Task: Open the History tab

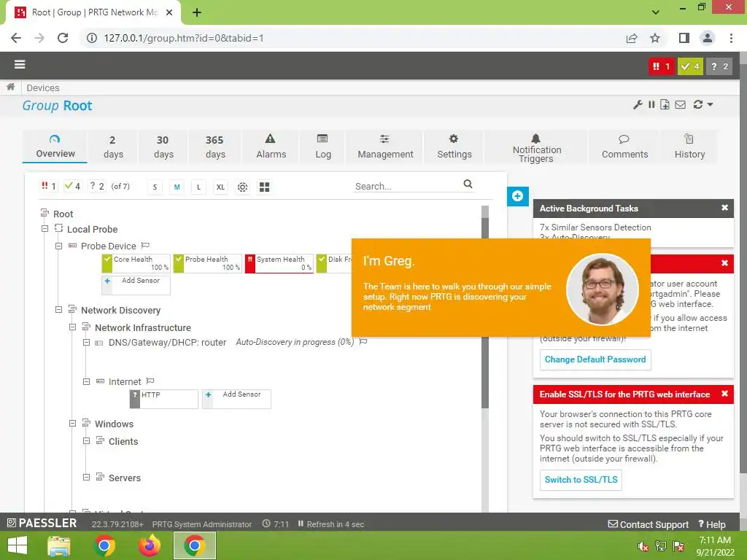Action: click(x=689, y=147)
